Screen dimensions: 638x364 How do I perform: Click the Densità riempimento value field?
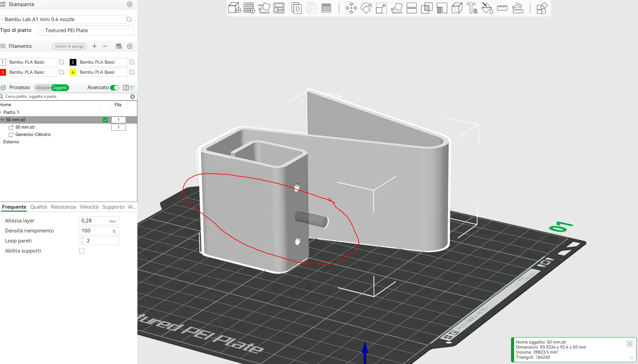99,231
